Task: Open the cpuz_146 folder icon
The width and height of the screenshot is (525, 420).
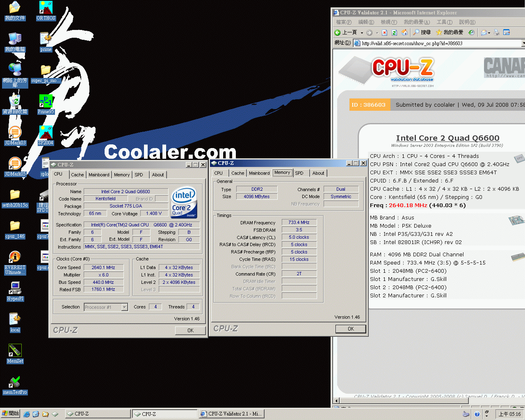Action: [x=15, y=229]
